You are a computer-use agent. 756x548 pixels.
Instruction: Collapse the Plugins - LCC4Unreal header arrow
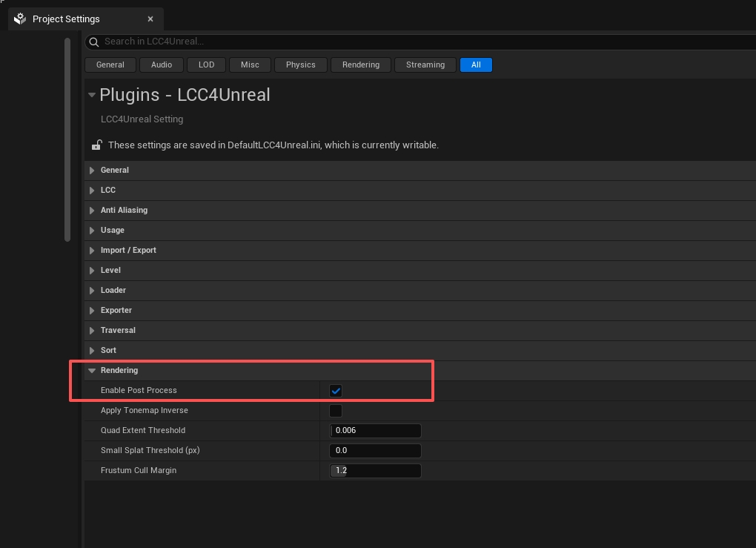(x=92, y=95)
